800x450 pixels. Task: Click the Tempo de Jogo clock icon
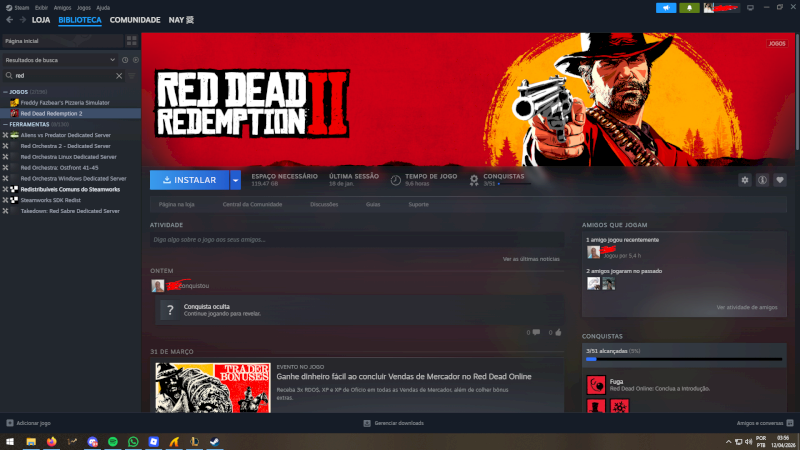(395, 180)
